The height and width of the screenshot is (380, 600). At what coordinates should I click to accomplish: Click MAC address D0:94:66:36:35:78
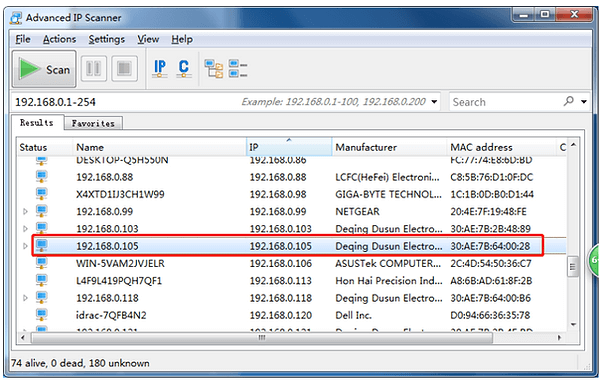tap(490, 315)
